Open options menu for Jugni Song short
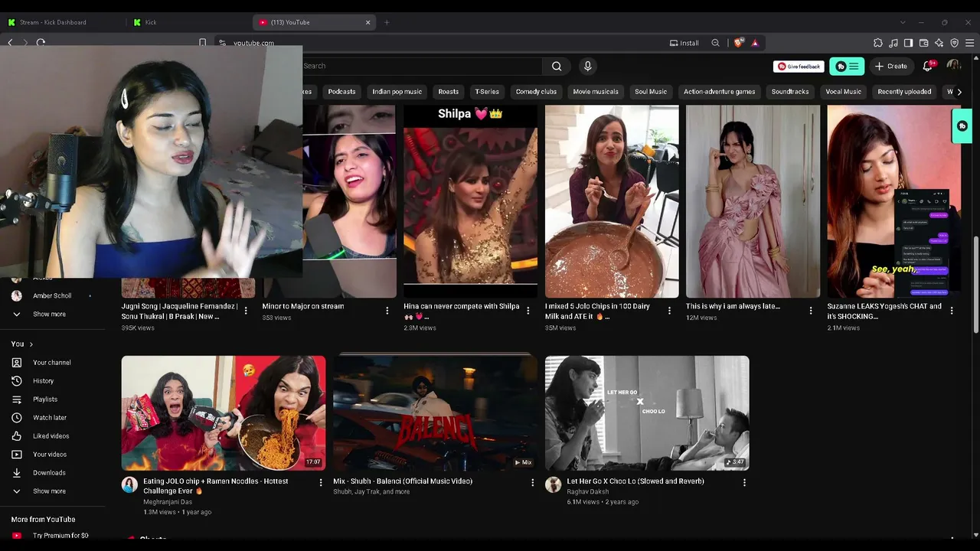Screen dimensions: 980x551 pyautogui.click(x=246, y=311)
